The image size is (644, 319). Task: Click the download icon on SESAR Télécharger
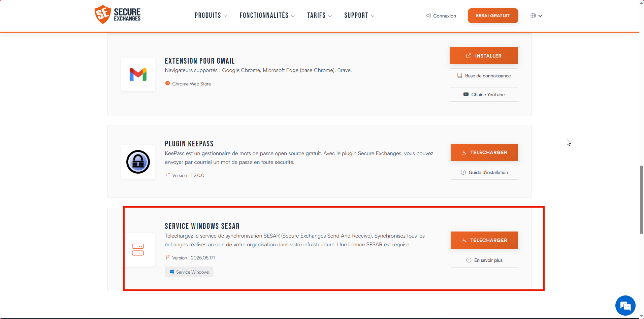(464, 240)
